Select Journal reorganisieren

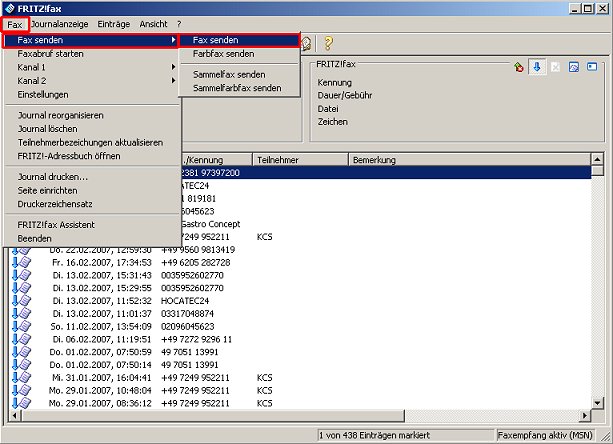point(91,115)
